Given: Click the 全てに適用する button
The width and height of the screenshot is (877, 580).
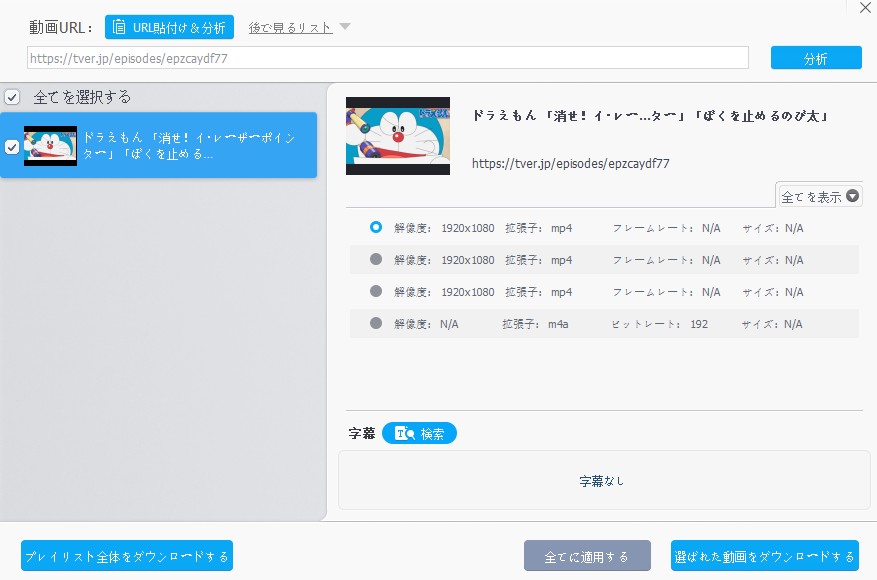Looking at the screenshot, I should click(587, 556).
